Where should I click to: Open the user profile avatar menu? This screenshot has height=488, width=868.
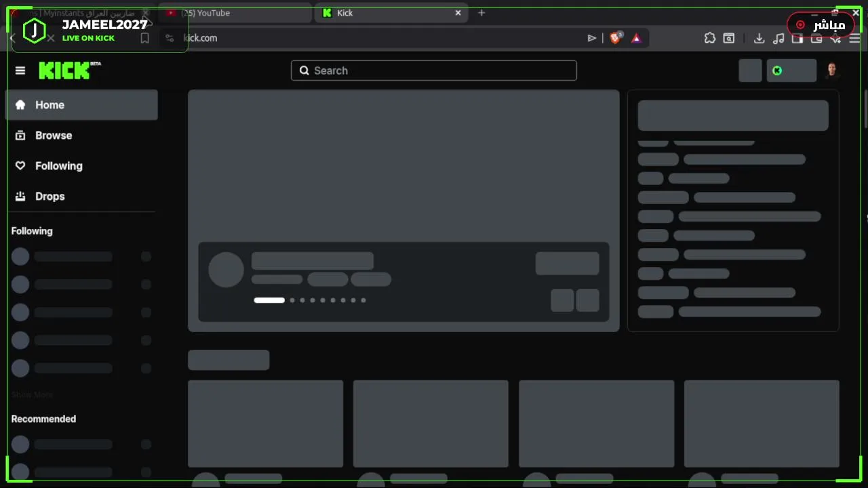[x=832, y=70]
